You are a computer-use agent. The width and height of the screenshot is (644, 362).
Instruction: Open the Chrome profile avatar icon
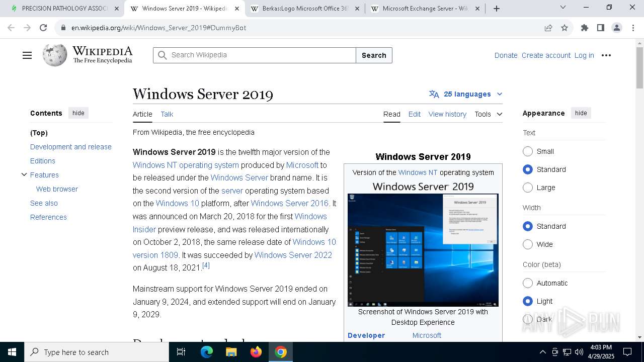[617, 28]
